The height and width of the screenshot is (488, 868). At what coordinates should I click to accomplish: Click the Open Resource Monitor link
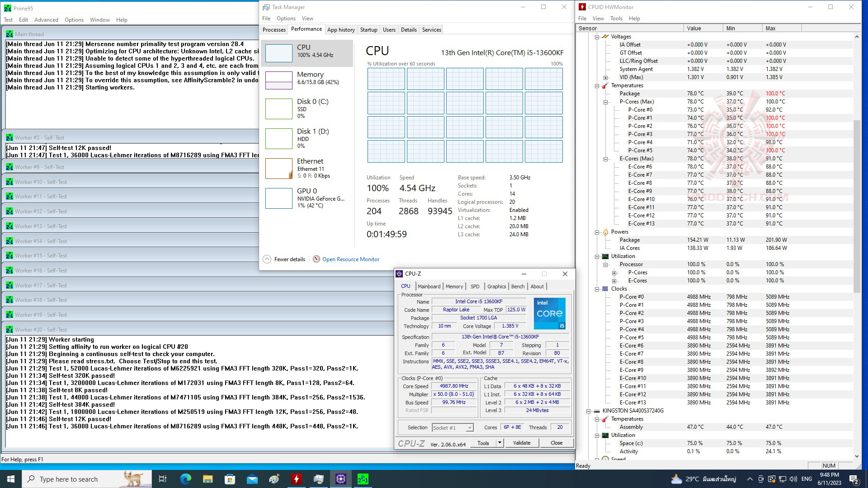pyautogui.click(x=351, y=259)
